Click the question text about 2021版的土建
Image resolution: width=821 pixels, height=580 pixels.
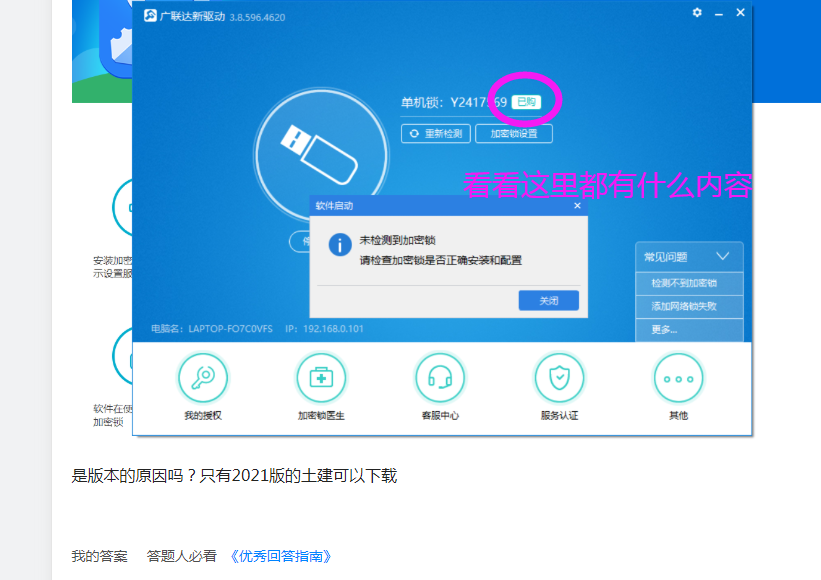point(234,475)
